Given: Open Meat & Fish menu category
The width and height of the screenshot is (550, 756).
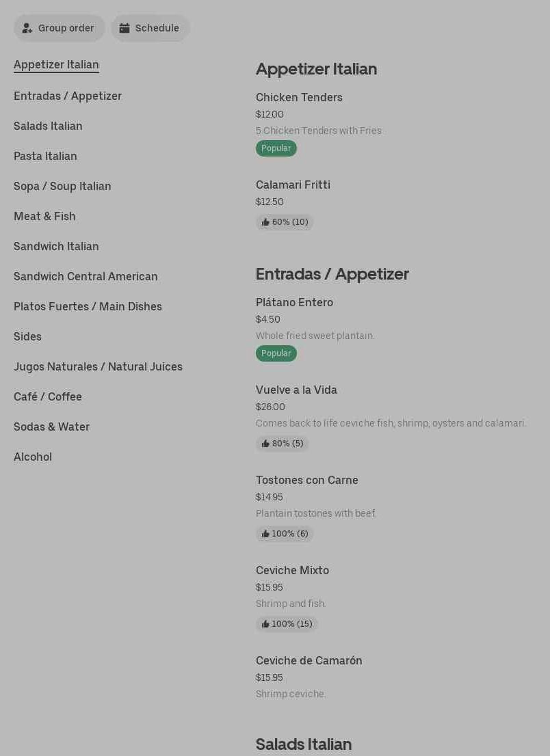Looking at the screenshot, I should pyautogui.click(x=44, y=216).
